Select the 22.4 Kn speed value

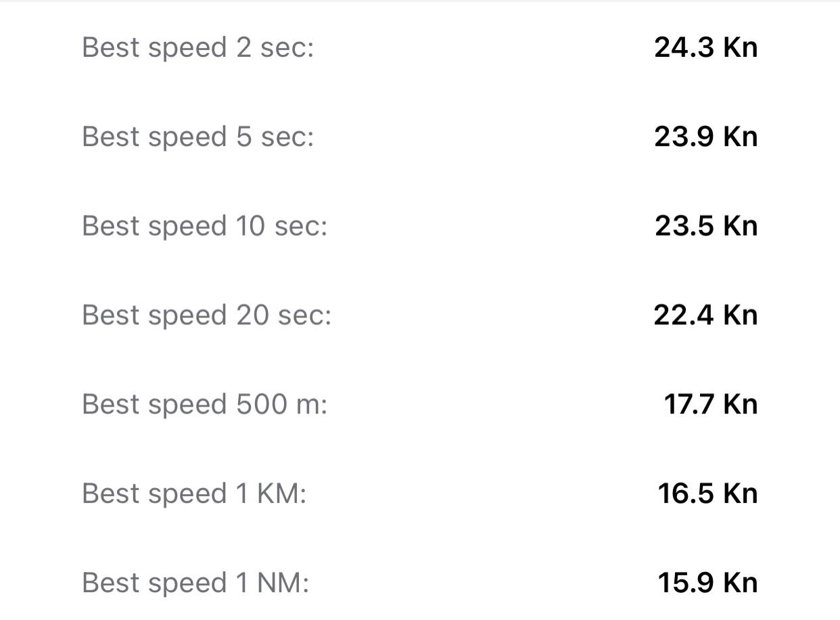(x=705, y=315)
